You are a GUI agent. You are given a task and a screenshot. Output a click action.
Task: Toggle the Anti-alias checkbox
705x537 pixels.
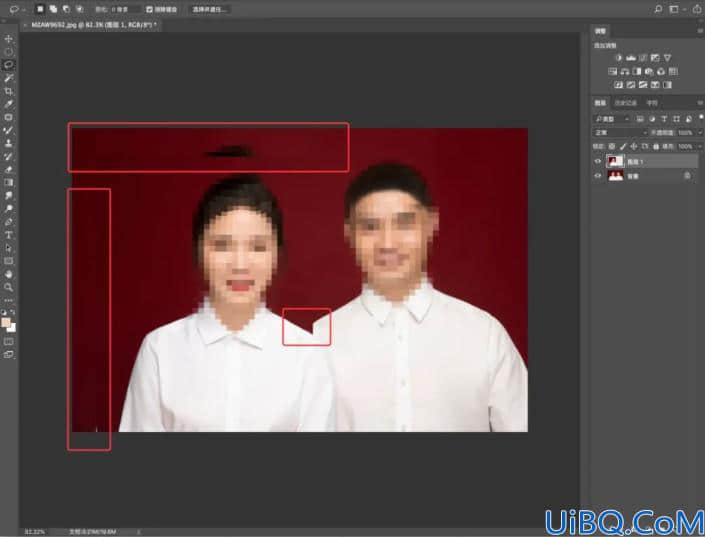pyautogui.click(x=149, y=9)
